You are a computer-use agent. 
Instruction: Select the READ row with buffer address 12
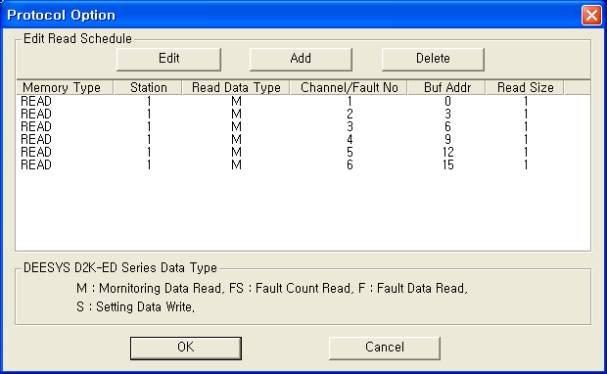click(x=303, y=153)
